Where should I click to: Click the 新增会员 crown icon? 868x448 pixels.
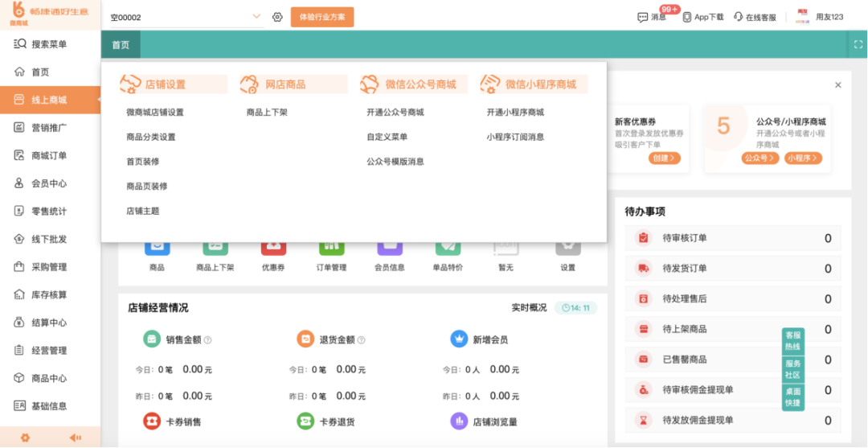460,339
